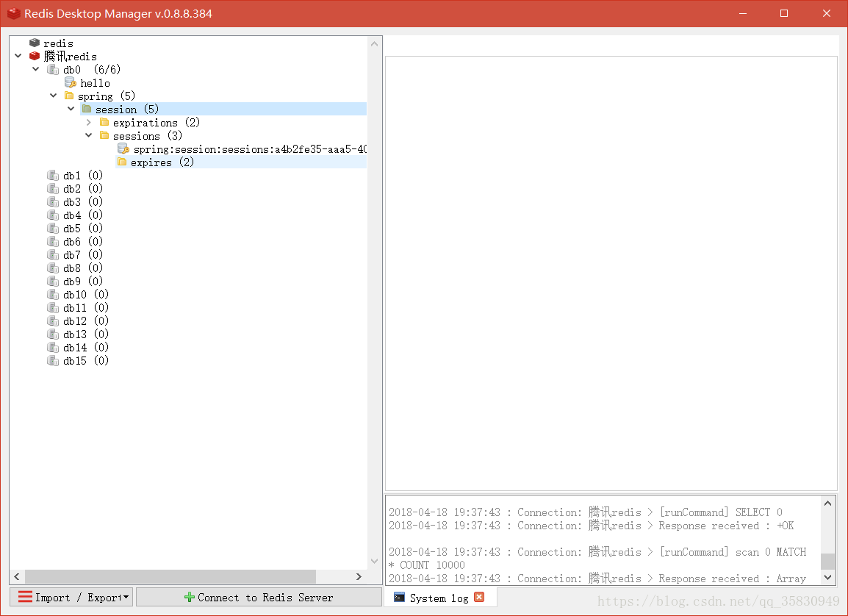Click the db3 database icon

53,201
